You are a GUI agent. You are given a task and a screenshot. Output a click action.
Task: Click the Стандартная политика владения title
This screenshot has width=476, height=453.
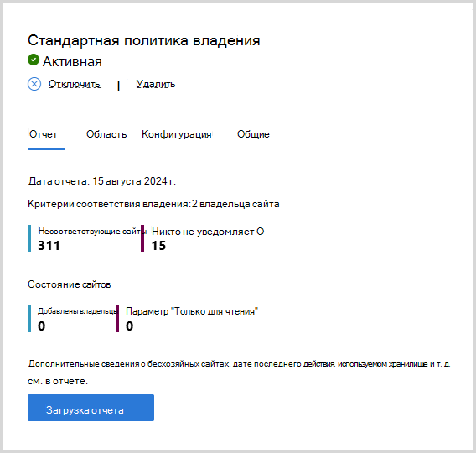click(x=144, y=41)
